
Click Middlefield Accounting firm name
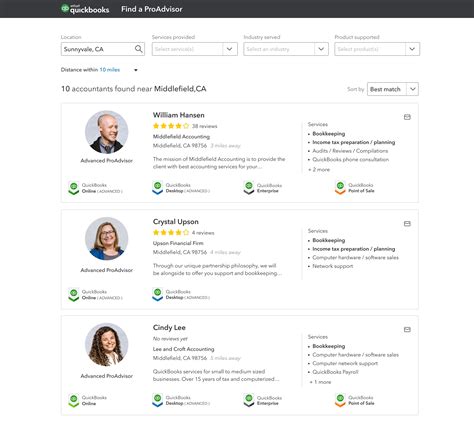point(181,137)
